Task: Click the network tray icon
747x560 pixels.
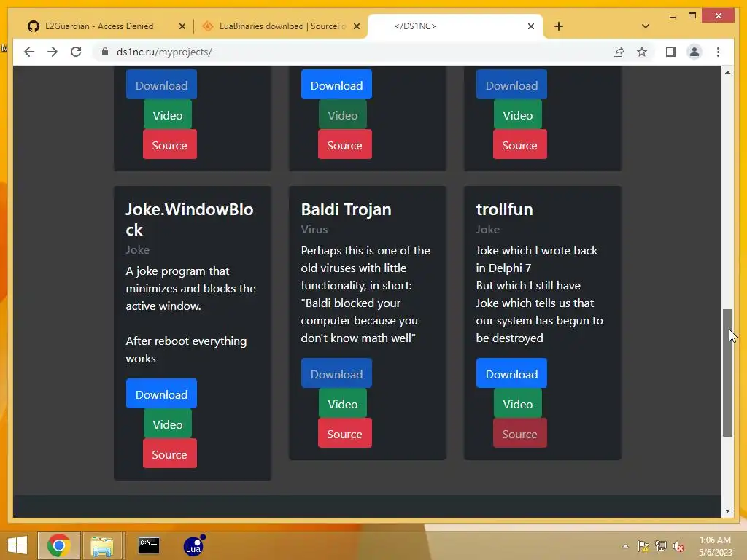Action: (660, 546)
